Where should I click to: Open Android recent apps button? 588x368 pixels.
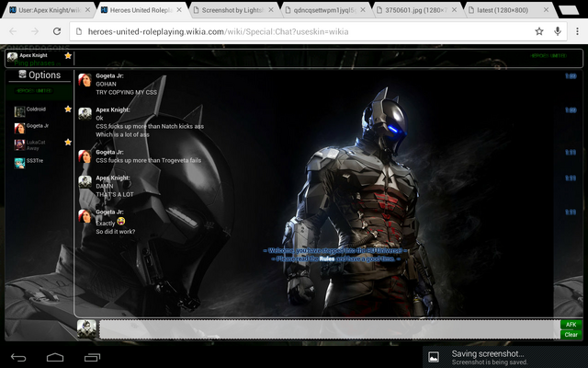coord(92,358)
